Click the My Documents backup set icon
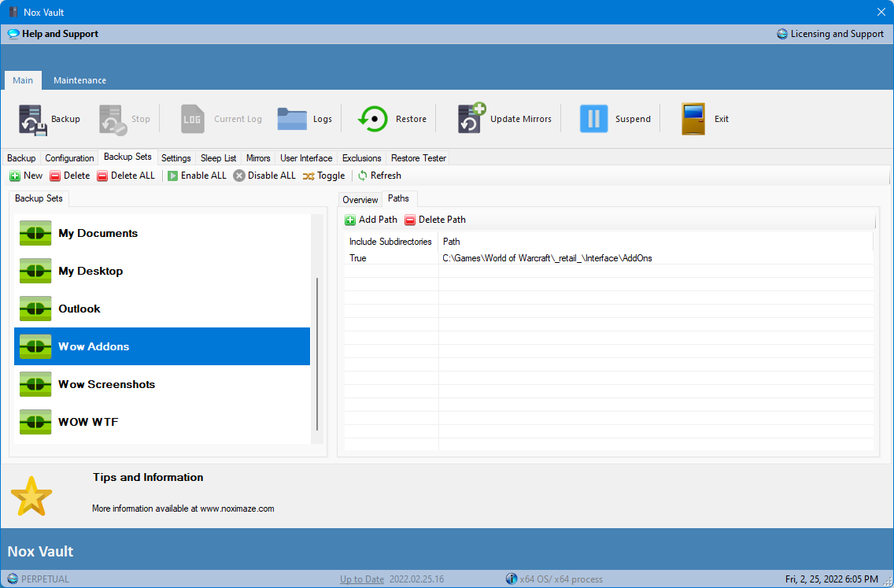 [x=35, y=233]
